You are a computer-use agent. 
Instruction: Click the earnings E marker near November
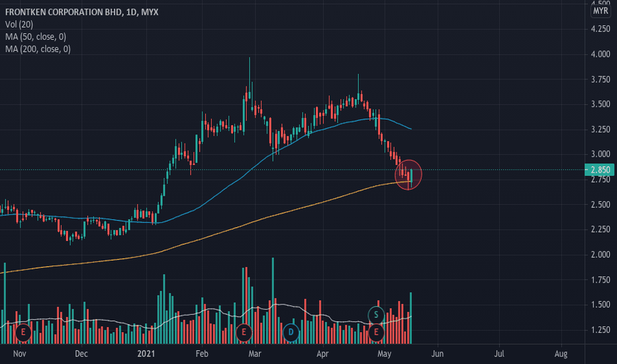(23, 332)
